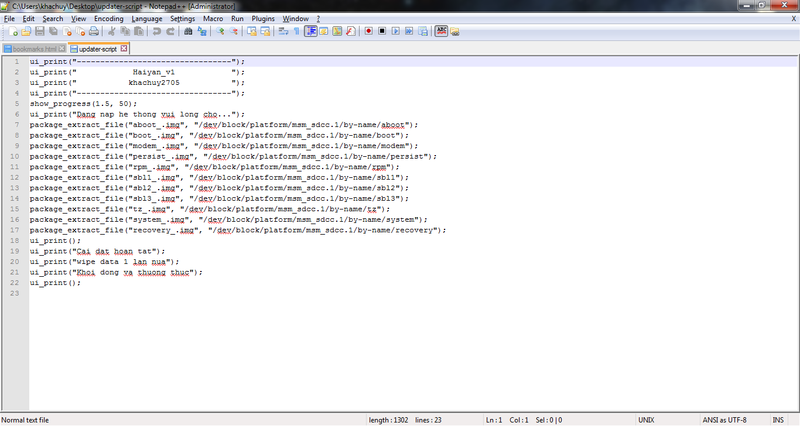The height and width of the screenshot is (426, 800).
Task: Play back recorded macro icon
Action: pyautogui.click(x=395, y=32)
